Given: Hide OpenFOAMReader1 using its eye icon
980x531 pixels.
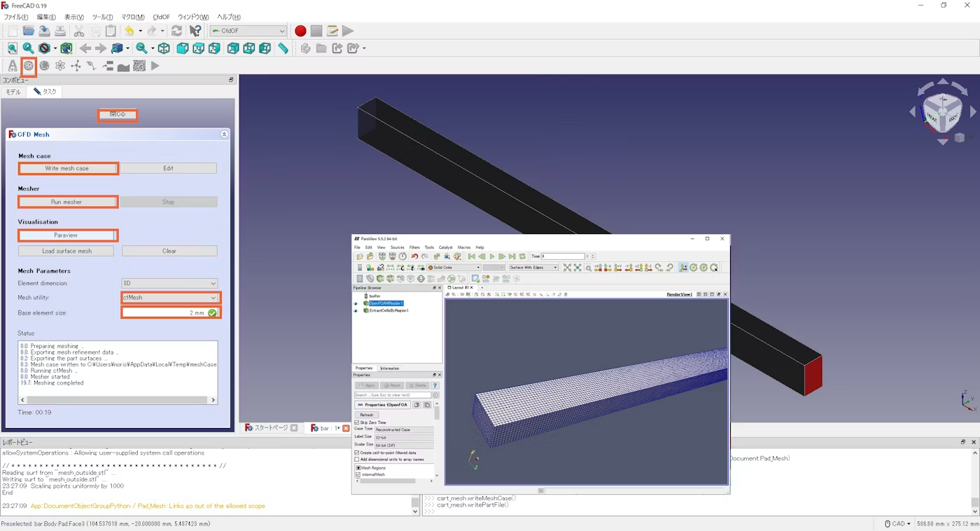Looking at the screenshot, I should tap(356, 303).
